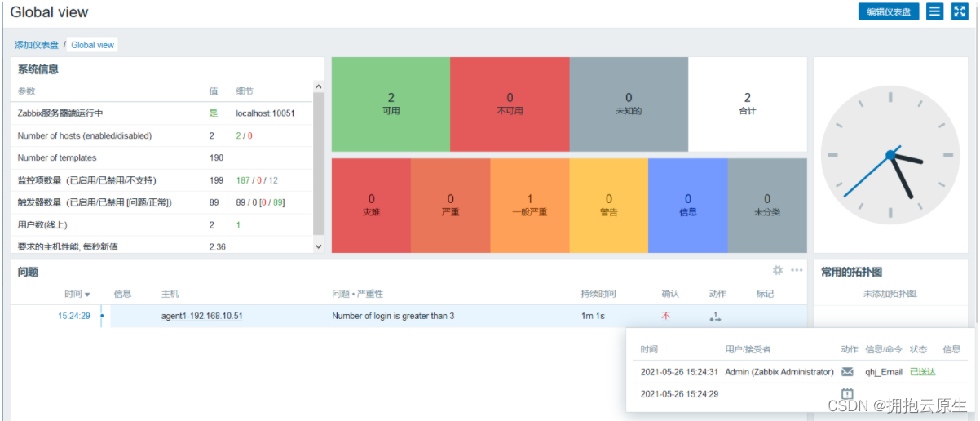980x421 pixels.
Task: Click the 问题 • 严重性 column header
Action: click(357, 294)
